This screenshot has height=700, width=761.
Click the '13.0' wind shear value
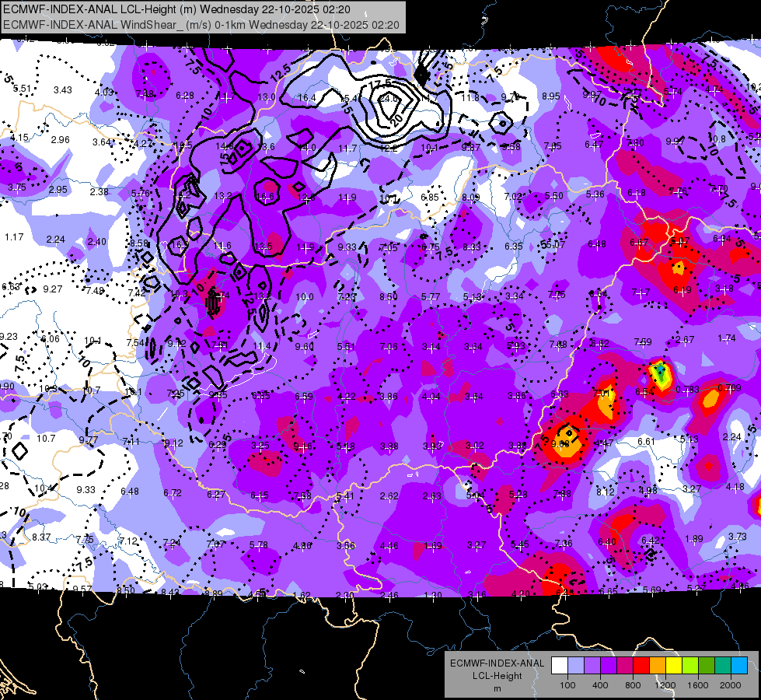(267, 97)
